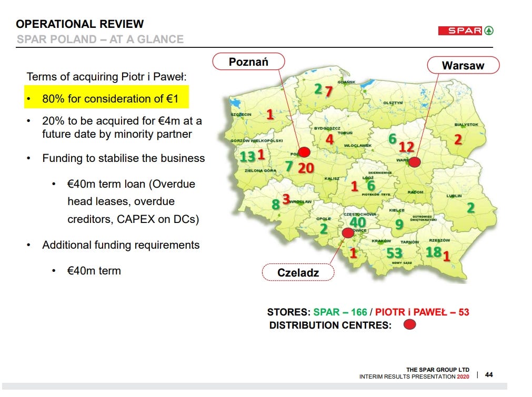Screen dimensions: 532x397
Task: Click the green number 8 near Wrocław
Action: pyautogui.click(x=276, y=205)
